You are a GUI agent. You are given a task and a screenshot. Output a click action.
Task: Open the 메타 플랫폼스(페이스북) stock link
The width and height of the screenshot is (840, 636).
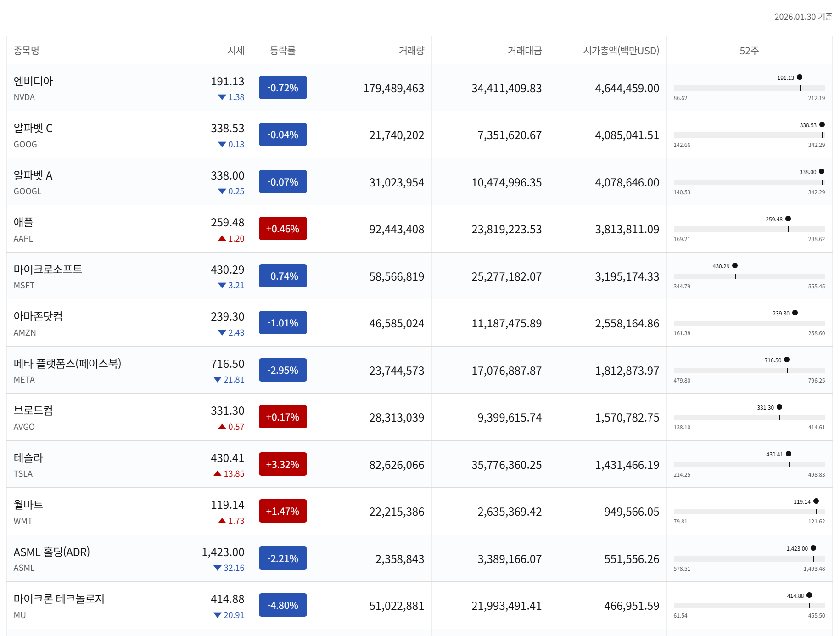click(x=67, y=364)
